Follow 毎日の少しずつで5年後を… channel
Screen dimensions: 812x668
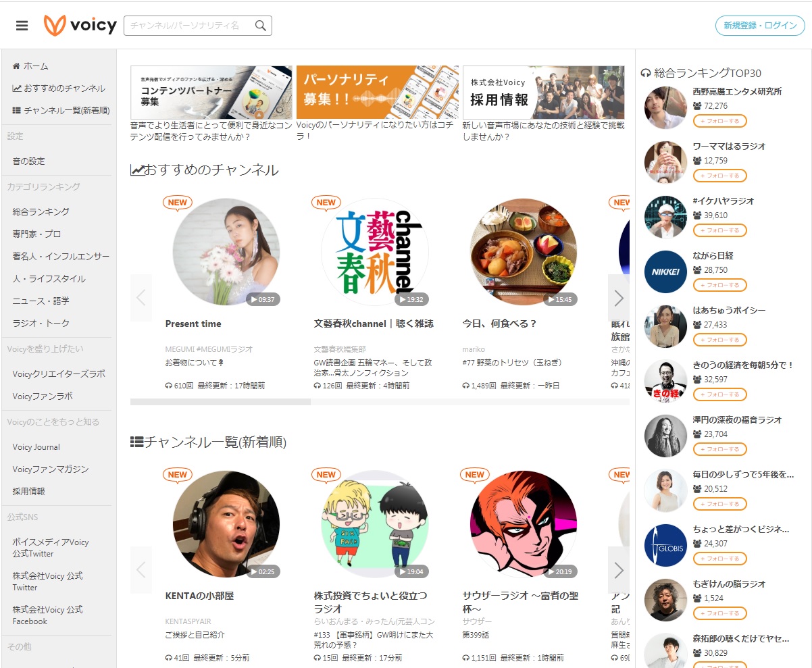(719, 504)
